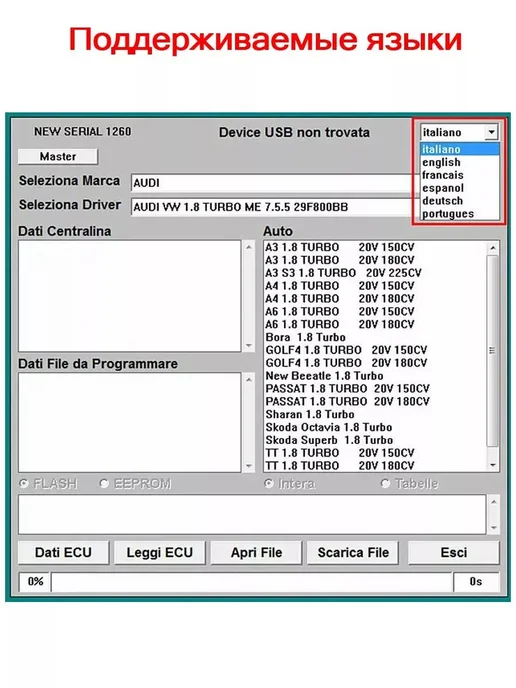Select english in the language list
Screen dimensions: 516x688
coord(460,162)
